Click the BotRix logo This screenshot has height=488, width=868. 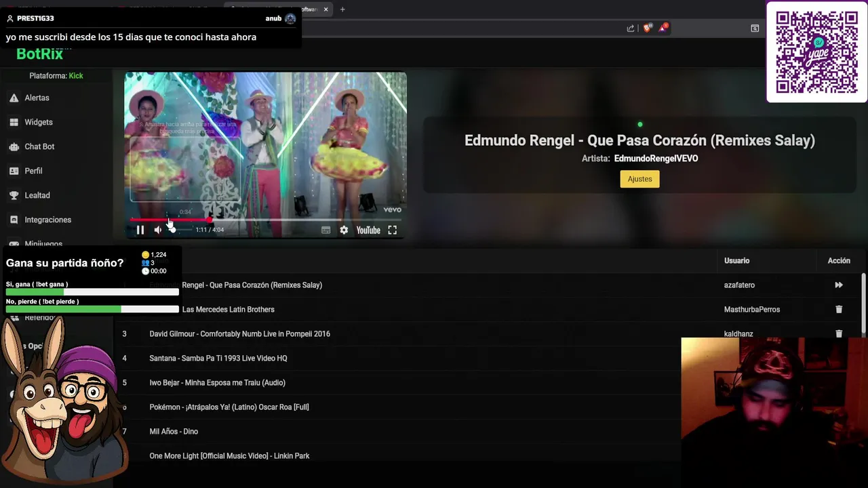pos(39,54)
